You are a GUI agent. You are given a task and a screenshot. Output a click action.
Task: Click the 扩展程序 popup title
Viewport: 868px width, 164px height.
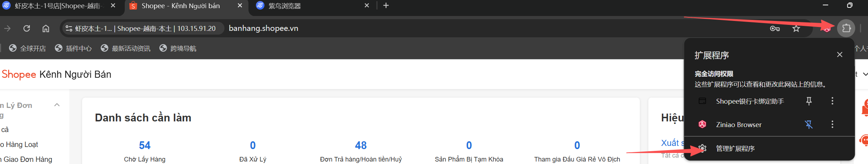click(x=712, y=55)
